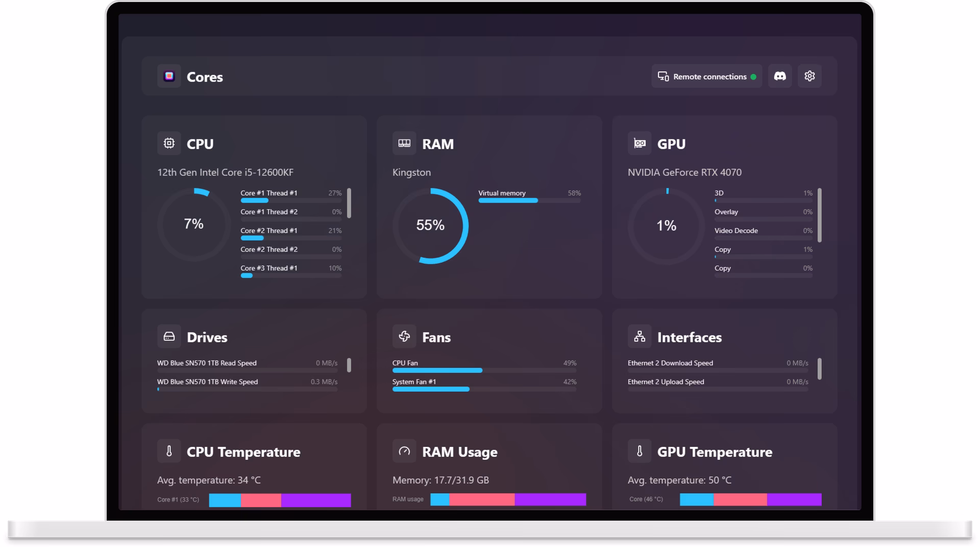Click 'Avg. temperature: 50 °C' text
The image size is (980, 547).
pos(679,480)
